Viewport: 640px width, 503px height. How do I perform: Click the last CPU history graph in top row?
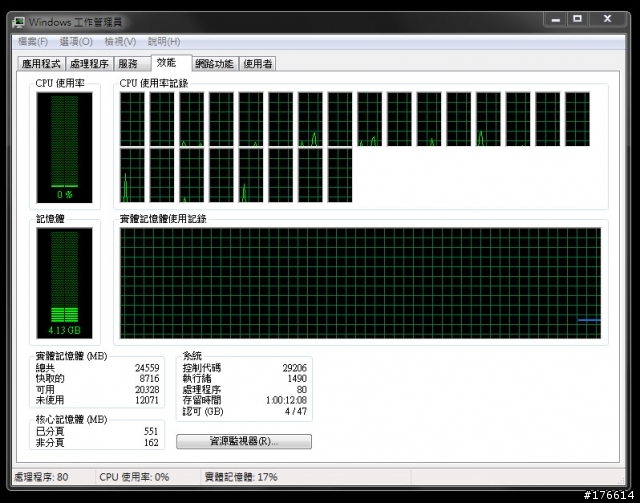[577, 119]
